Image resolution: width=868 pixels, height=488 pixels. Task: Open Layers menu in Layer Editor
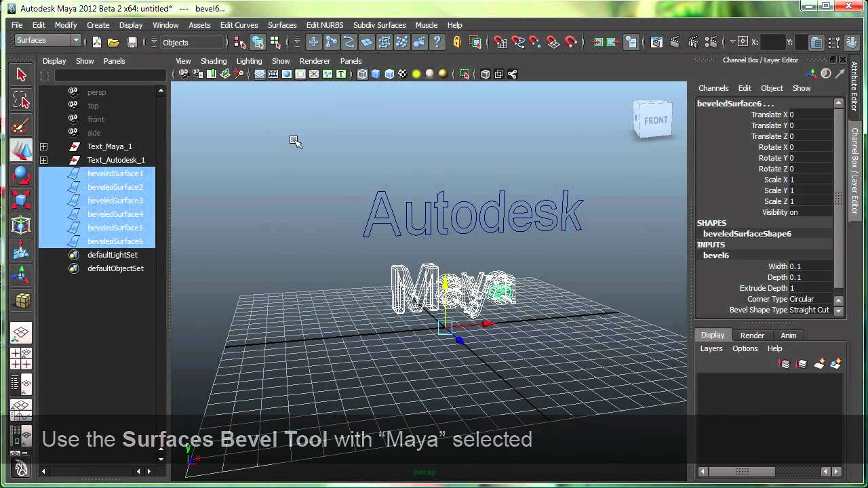coord(711,348)
